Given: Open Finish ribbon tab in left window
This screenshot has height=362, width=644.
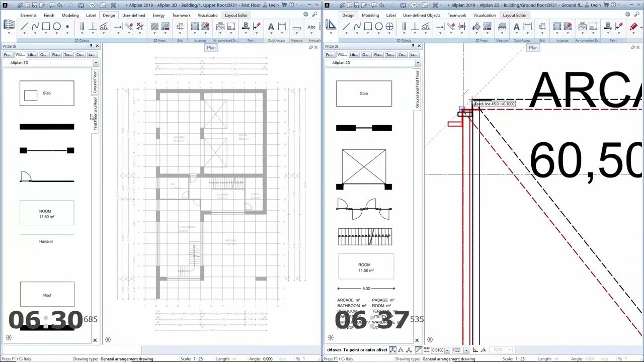Looking at the screenshot, I should click(49, 15).
